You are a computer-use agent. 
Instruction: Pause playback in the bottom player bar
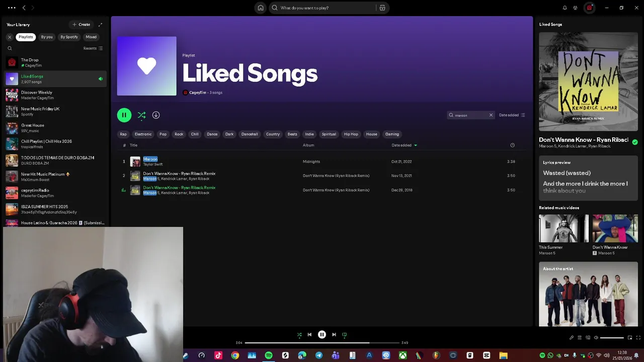321,334
